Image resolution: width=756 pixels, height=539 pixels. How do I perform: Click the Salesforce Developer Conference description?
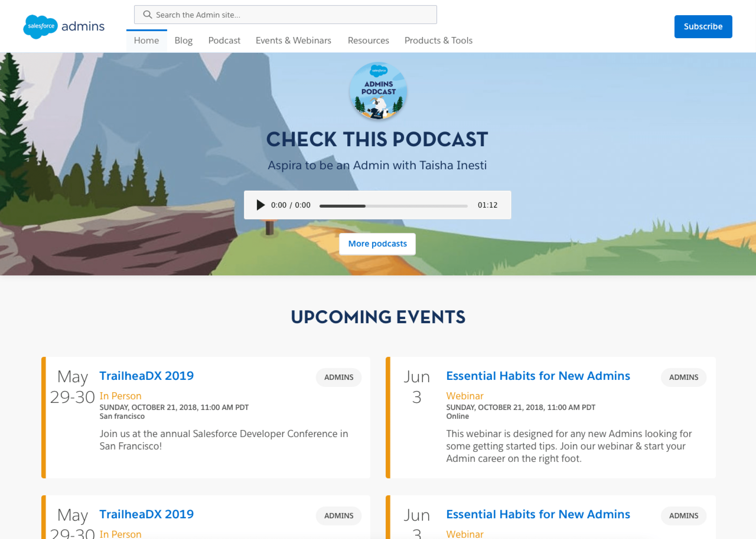pos(224,440)
